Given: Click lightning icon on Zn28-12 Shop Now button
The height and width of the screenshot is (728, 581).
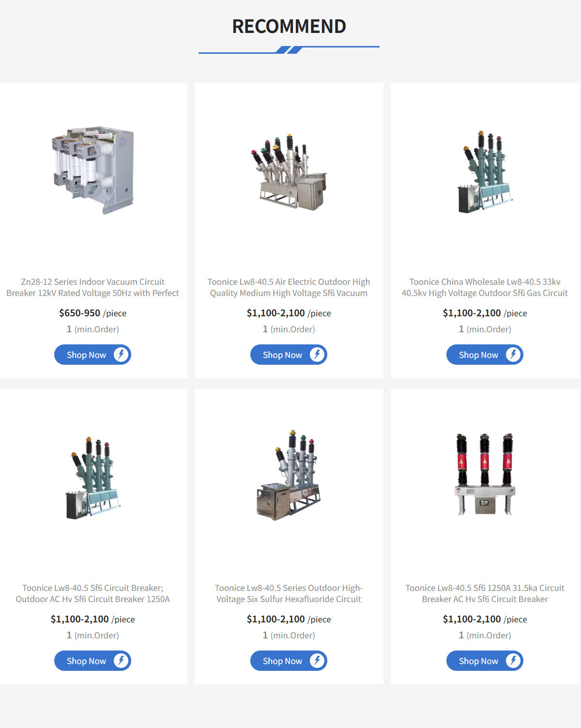Looking at the screenshot, I should pos(121,355).
